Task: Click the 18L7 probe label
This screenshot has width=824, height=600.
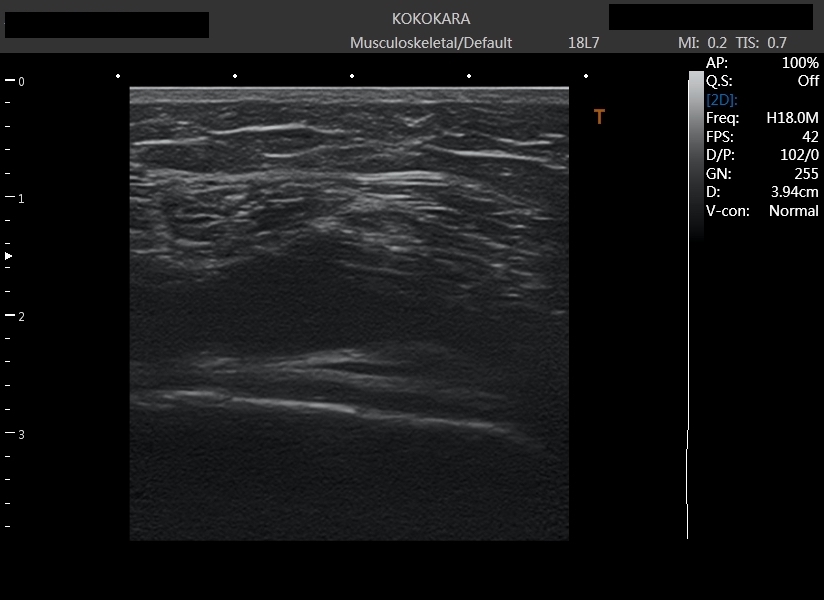Action: pos(583,43)
